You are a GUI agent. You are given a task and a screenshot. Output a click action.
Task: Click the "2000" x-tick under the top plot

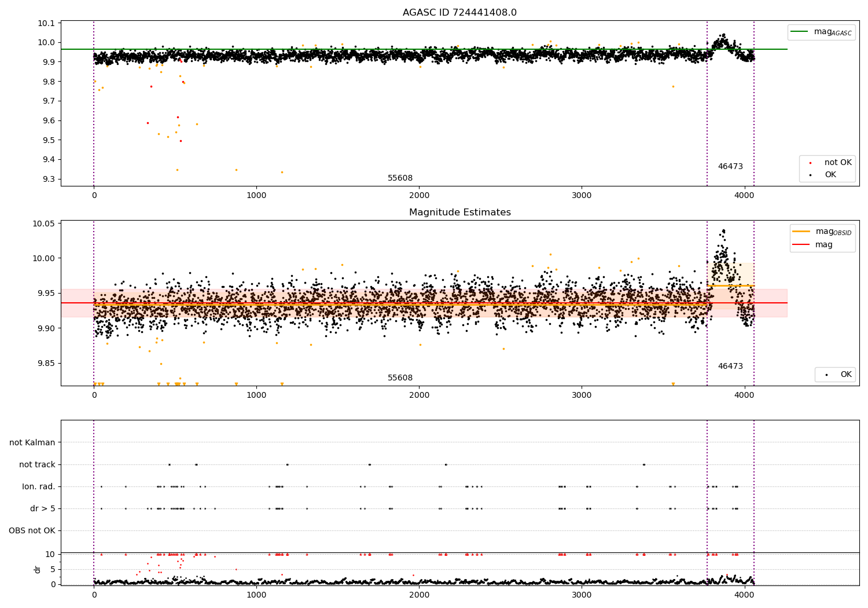click(419, 196)
